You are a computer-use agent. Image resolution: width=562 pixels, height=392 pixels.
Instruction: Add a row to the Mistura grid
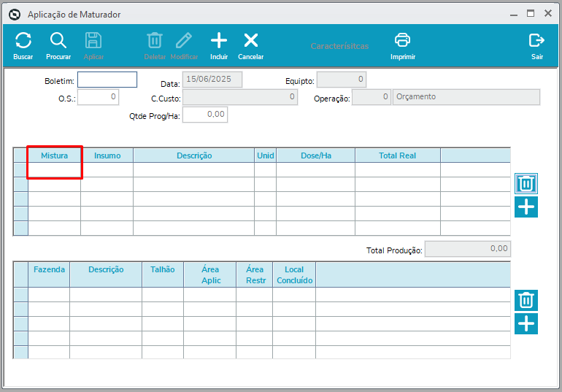(526, 207)
